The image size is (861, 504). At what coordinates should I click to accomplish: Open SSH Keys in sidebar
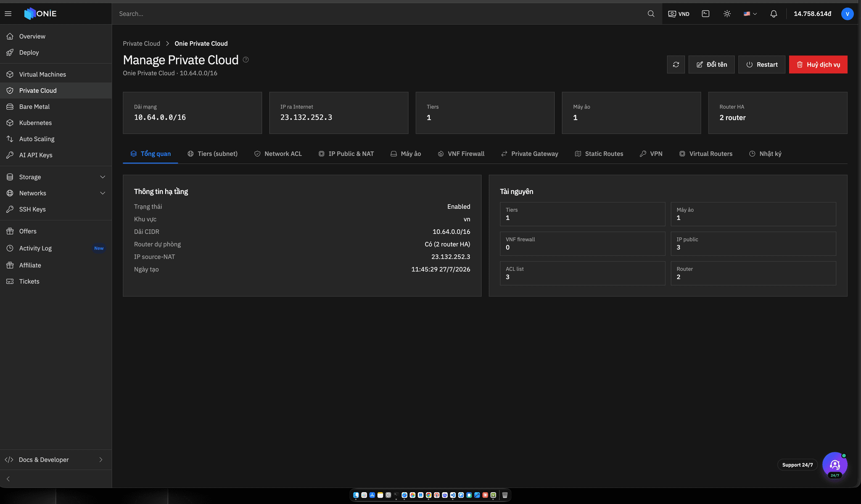click(56, 209)
